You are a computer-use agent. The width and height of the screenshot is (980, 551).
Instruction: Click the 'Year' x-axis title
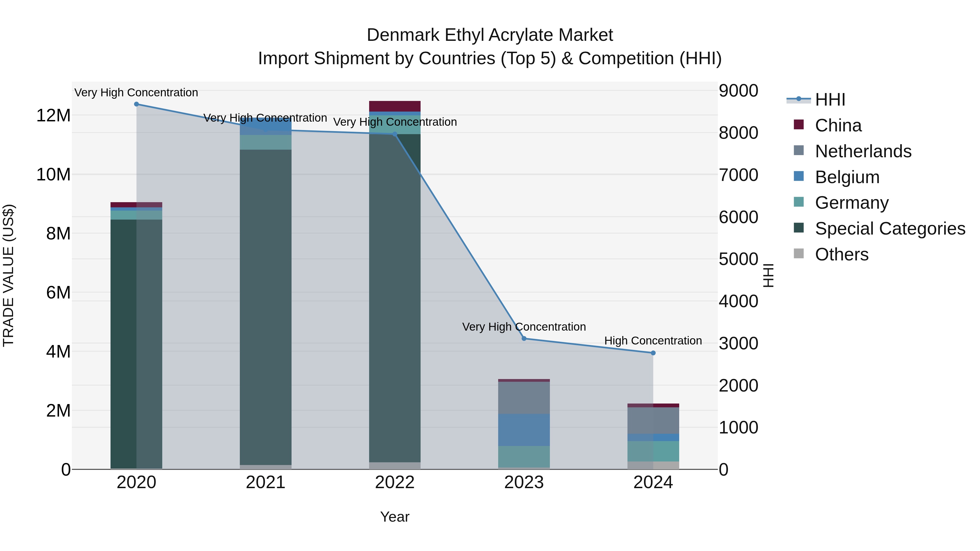(x=395, y=517)
